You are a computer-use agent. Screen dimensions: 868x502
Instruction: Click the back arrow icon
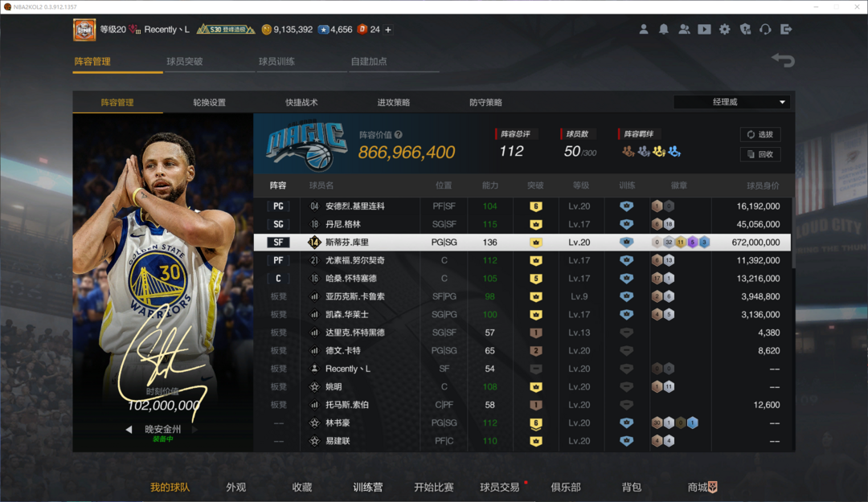(784, 59)
